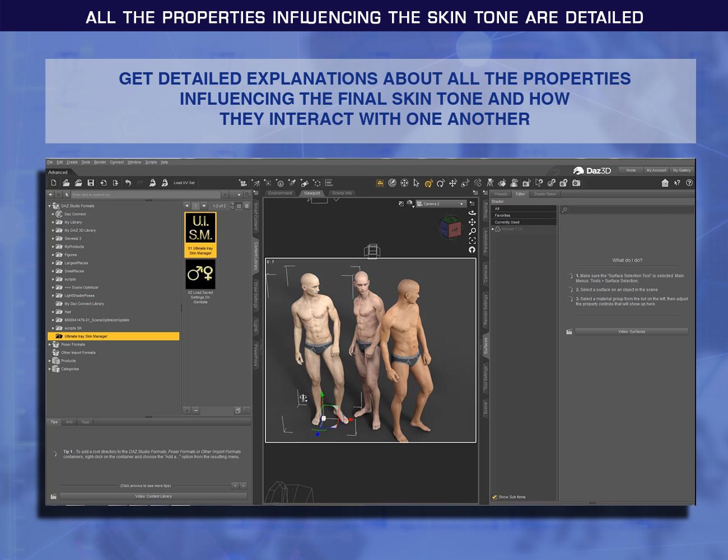Click the Video: Content Library button

pyautogui.click(x=153, y=496)
